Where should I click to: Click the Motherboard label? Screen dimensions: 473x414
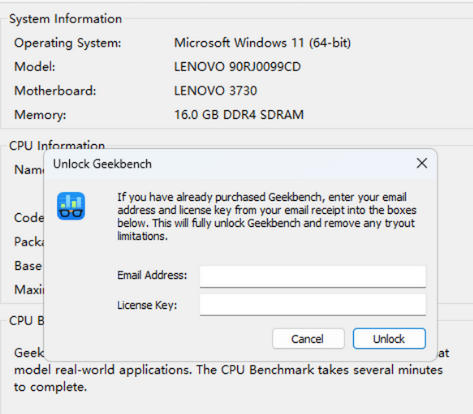[55, 91]
